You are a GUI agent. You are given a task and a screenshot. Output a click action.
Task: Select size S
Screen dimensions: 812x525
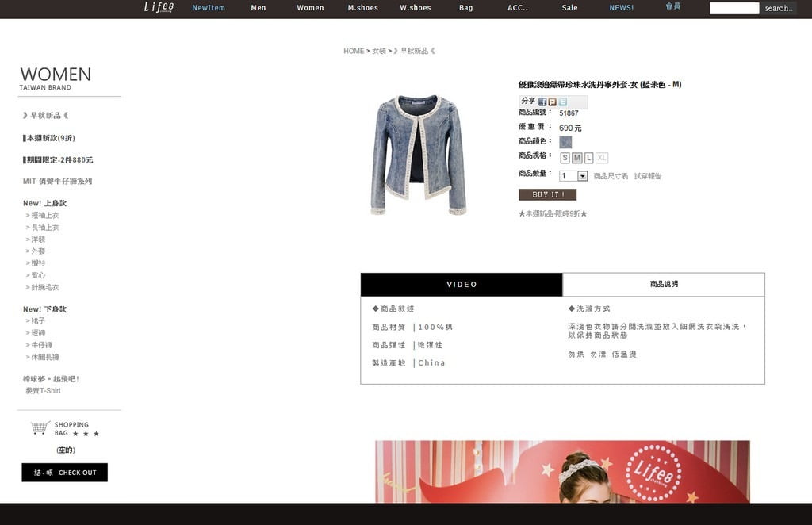565,158
